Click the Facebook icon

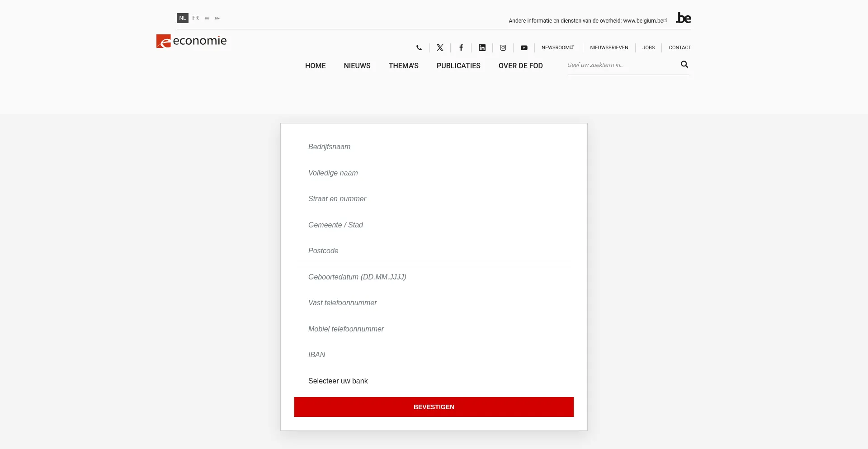(x=461, y=47)
